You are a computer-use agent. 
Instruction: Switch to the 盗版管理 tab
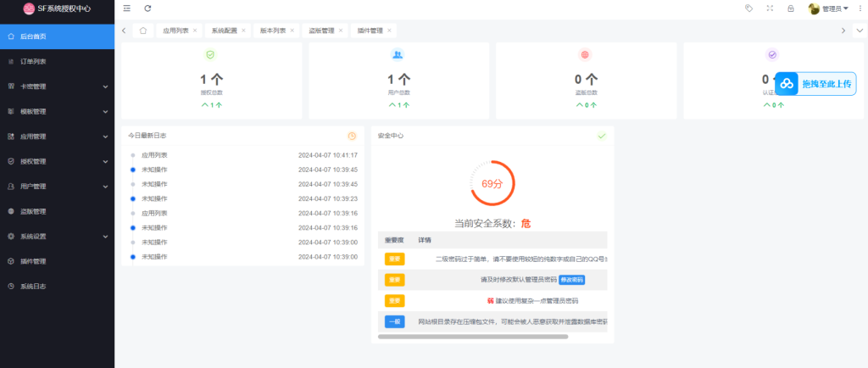pyautogui.click(x=321, y=31)
